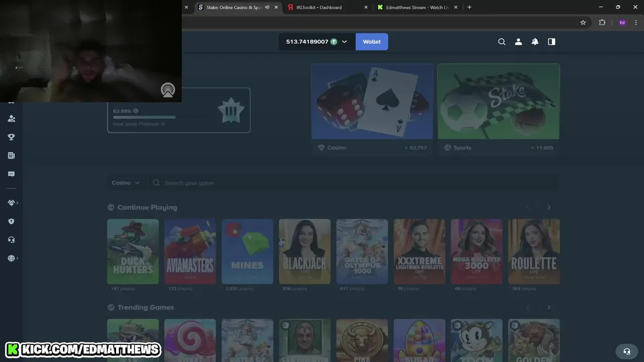This screenshot has width=644, height=362.
Task: Click the Casino link under banner
Action: [x=337, y=148]
